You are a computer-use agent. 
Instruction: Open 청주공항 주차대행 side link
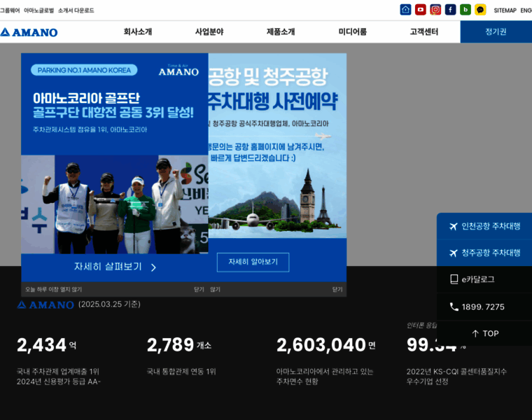coord(484,253)
